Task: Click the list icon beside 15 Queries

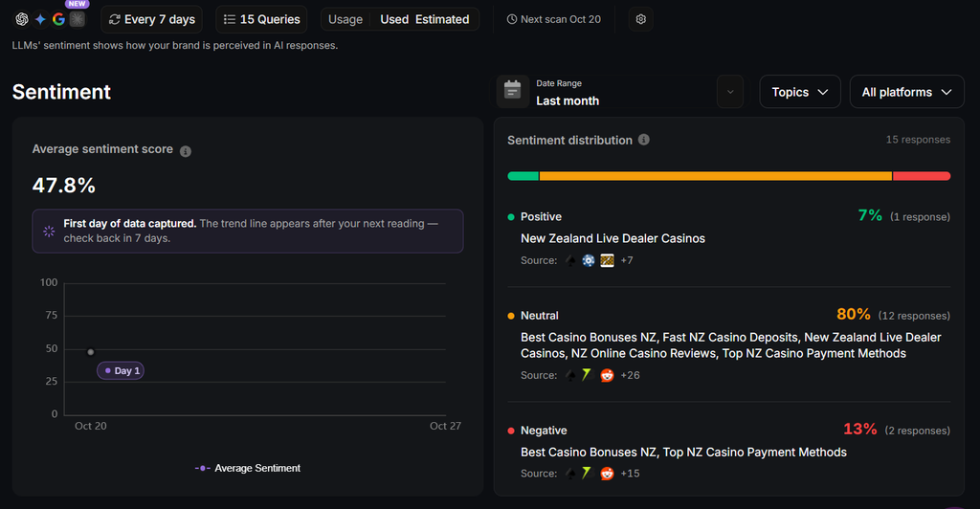Action: (x=230, y=19)
